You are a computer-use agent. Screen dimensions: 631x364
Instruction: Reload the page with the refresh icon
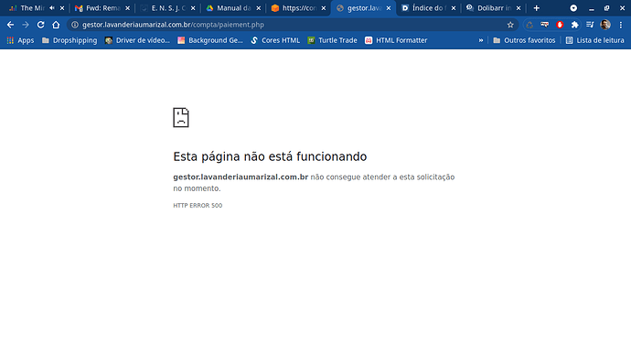pyautogui.click(x=40, y=25)
